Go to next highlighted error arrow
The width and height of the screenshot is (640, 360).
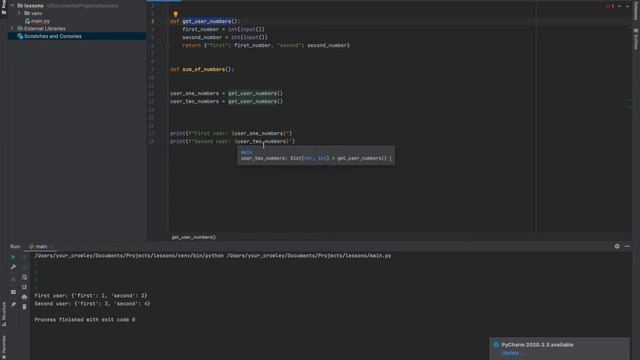627,6
